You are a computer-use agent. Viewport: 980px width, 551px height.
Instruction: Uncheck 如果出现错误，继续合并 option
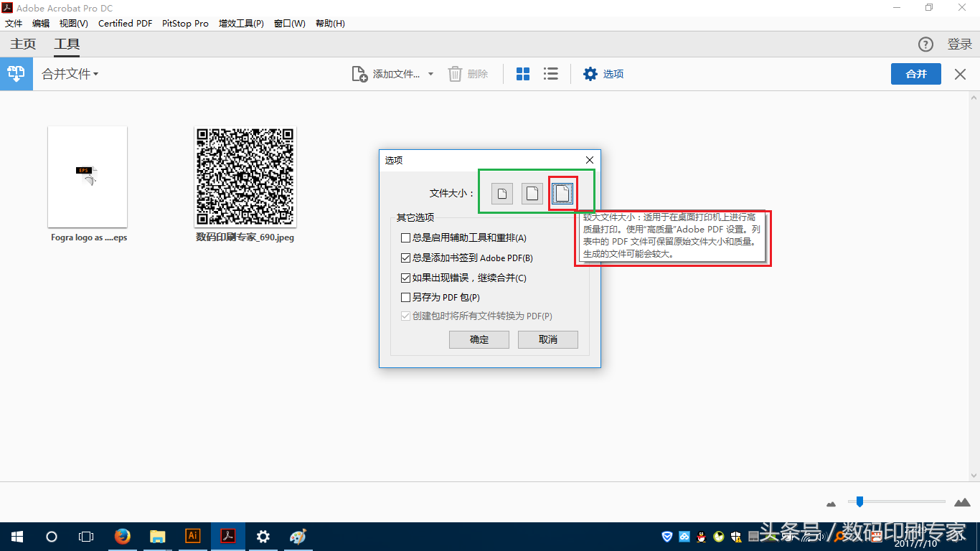click(406, 278)
